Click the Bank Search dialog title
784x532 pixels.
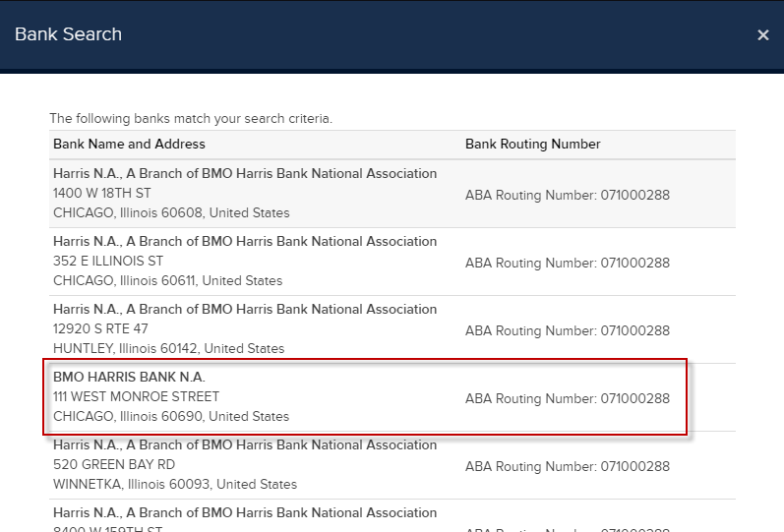[69, 34]
